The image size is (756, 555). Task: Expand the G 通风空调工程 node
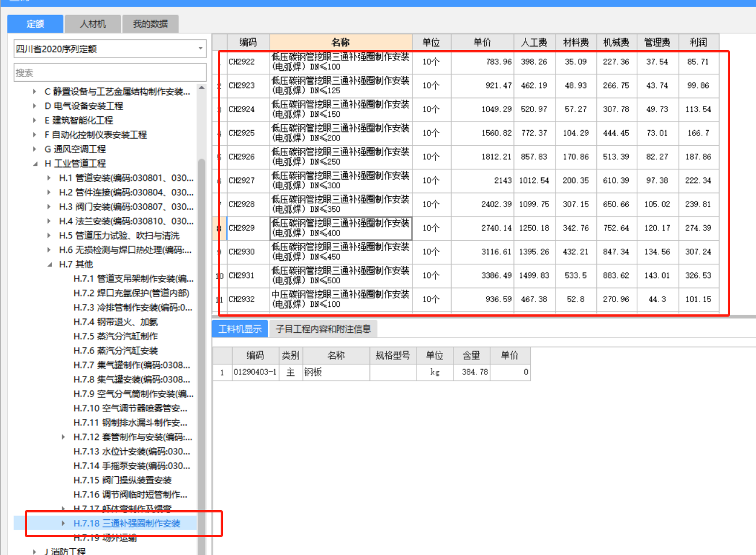[35, 149]
